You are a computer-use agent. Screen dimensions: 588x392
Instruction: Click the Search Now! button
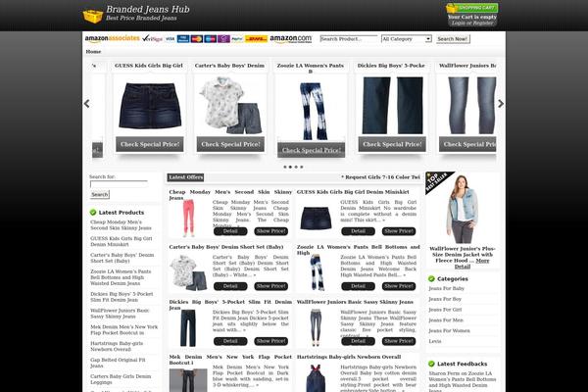click(453, 38)
